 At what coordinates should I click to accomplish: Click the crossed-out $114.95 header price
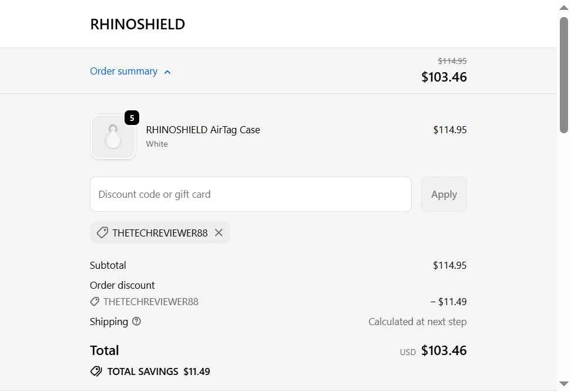pyautogui.click(x=452, y=60)
